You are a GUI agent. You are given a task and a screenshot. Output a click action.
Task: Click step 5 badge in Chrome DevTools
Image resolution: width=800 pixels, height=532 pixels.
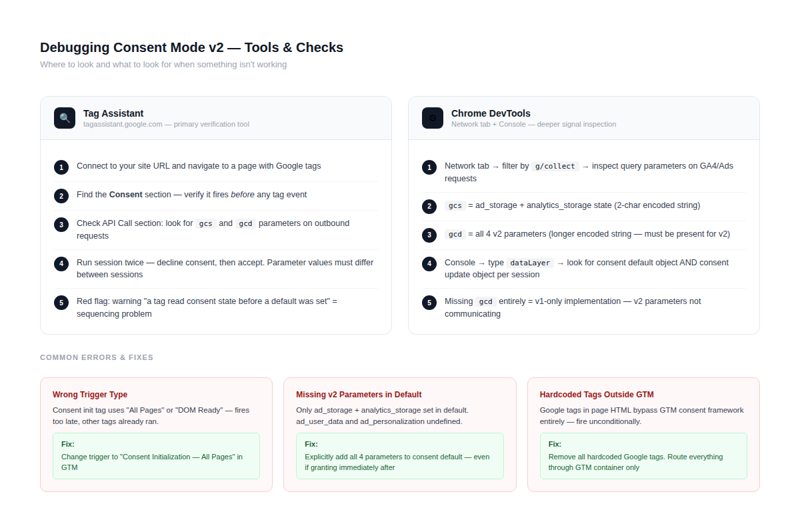[x=429, y=302]
